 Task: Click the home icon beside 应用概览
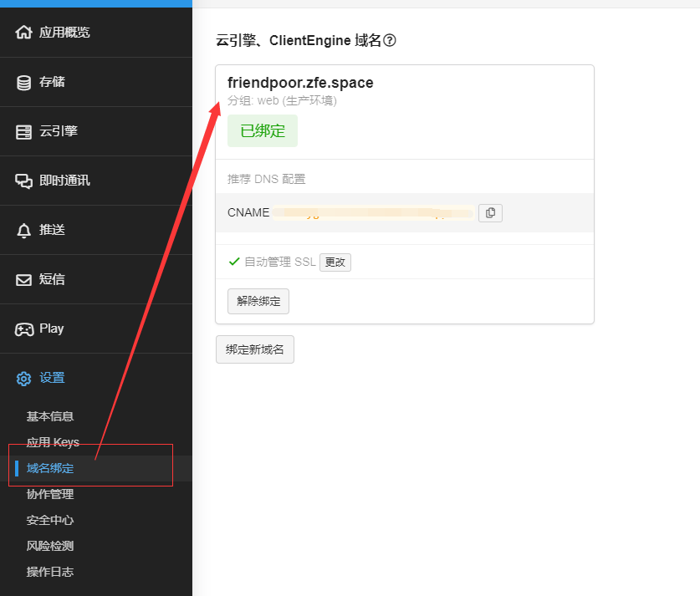tap(23, 32)
